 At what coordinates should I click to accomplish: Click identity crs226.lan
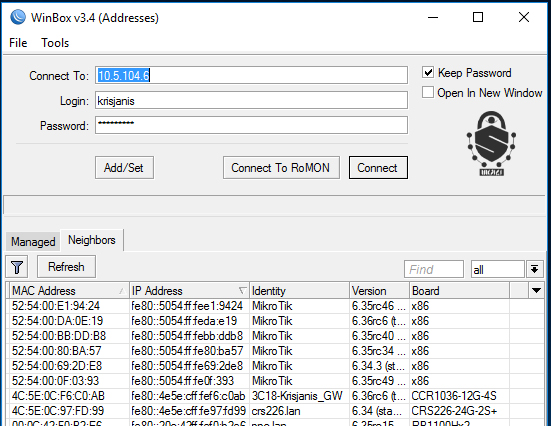coord(276,411)
